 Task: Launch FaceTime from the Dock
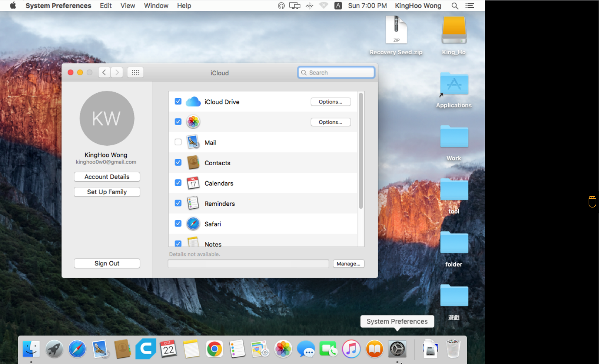point(329,349)
